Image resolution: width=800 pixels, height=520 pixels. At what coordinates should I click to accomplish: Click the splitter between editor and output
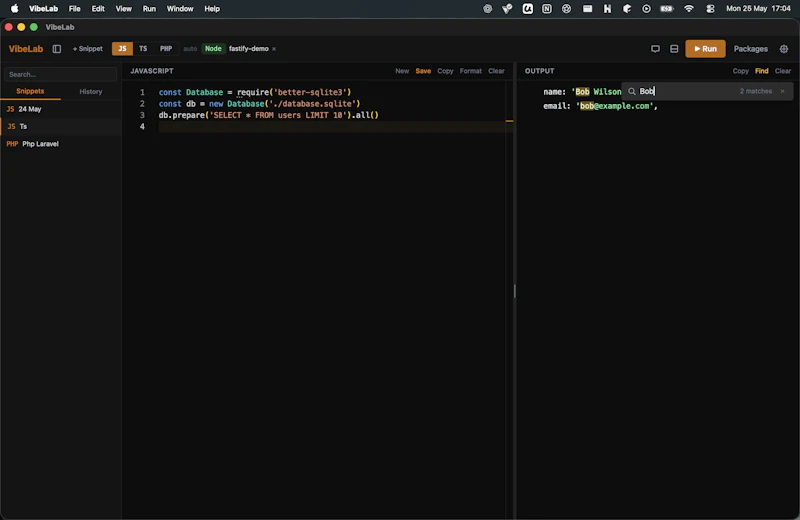pyautogui.click(x=515, y=291)
